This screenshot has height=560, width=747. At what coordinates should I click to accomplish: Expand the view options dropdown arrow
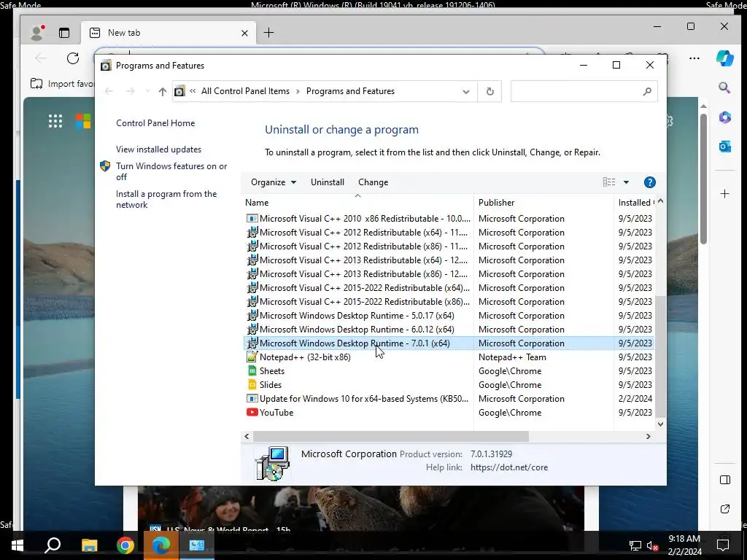click(626, 182)
